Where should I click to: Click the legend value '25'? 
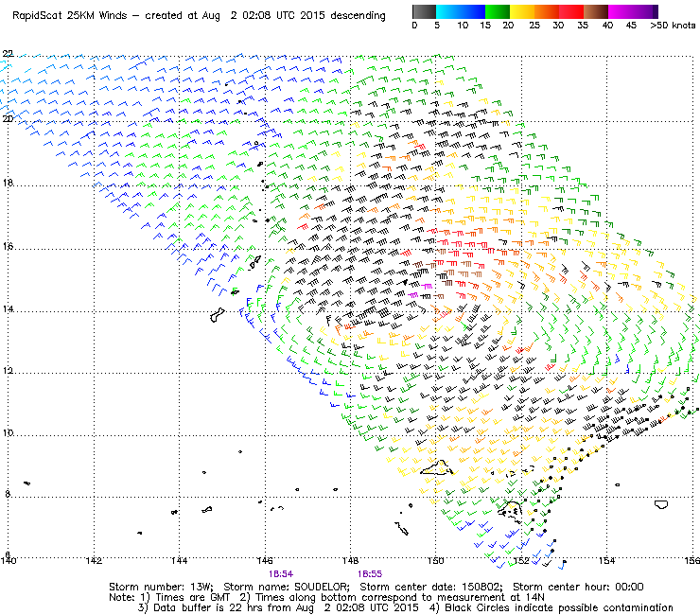[x=534, y=26]
